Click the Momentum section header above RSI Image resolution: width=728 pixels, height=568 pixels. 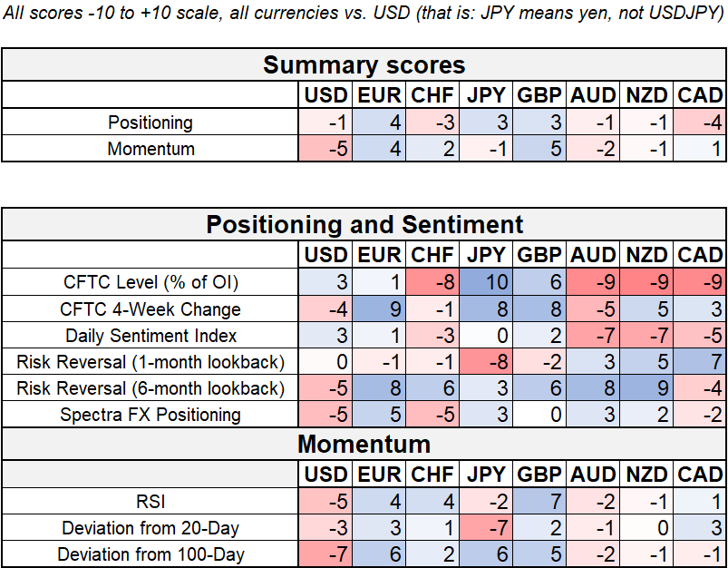point(364,444)
